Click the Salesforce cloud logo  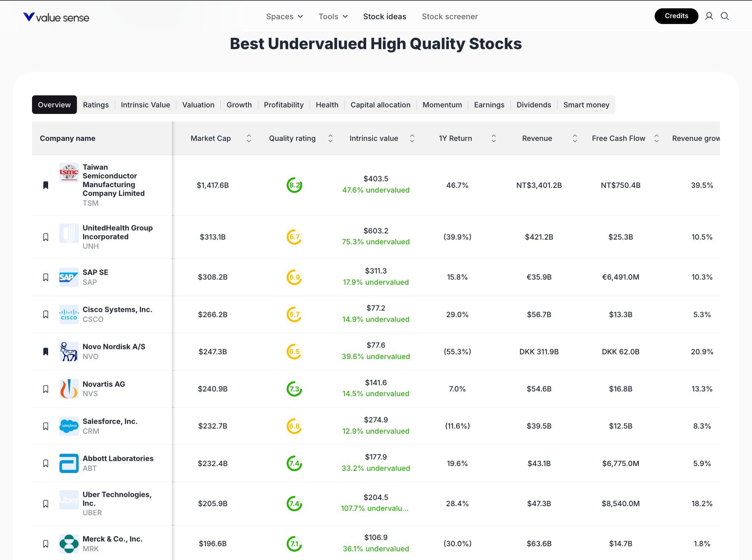click(x=69, y=426)
